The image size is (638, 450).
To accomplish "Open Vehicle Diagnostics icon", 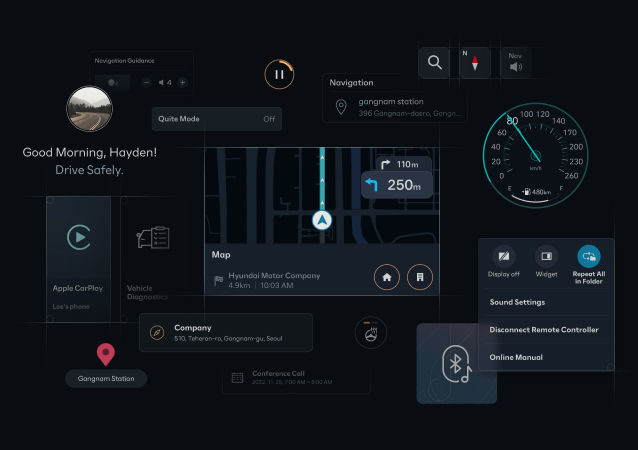I will [153, 238].
